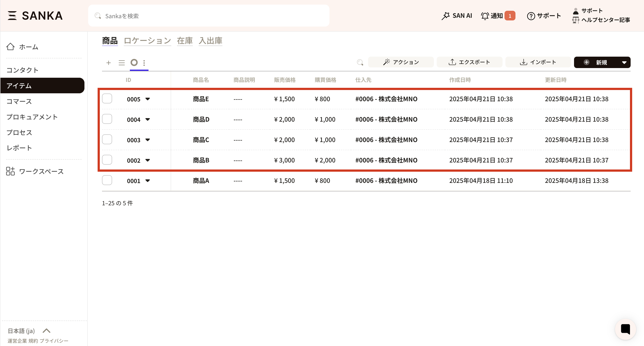Viewport: 644px width, 346px height.
Task: Switch to the 商品 tab
Action: click(110, 41)
